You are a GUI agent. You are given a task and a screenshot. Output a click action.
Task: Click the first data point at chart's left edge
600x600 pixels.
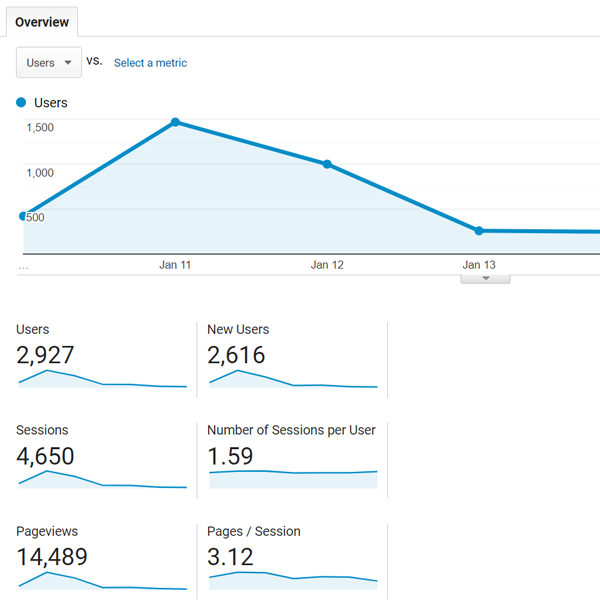pos(23,215)
